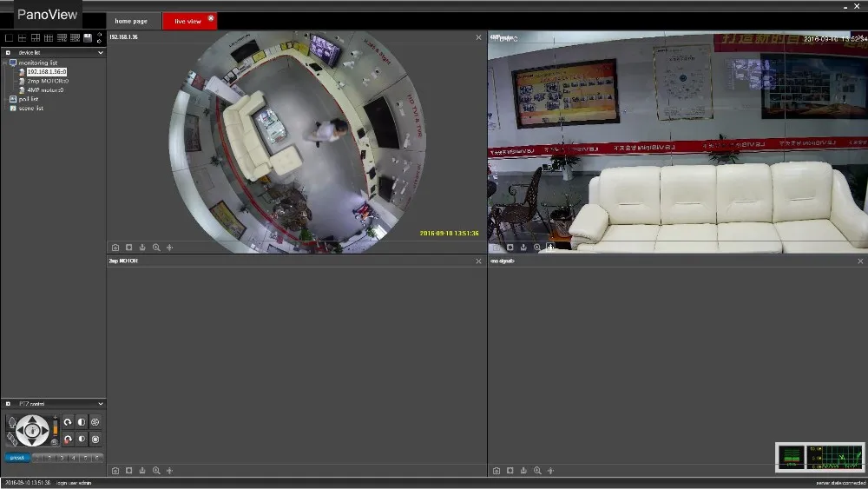Click download icon in 2mp MOTOR pane
The height and width of the screenshot is (489, 868).
click(x=142, y=470)
